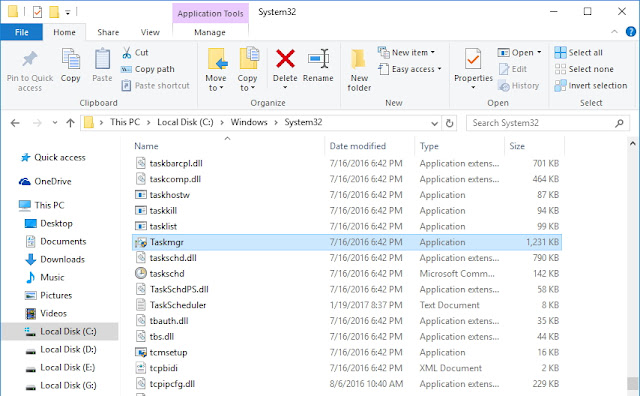Click Select none in the ribbon
640x396 pixels.
click(x=584, y=69)
